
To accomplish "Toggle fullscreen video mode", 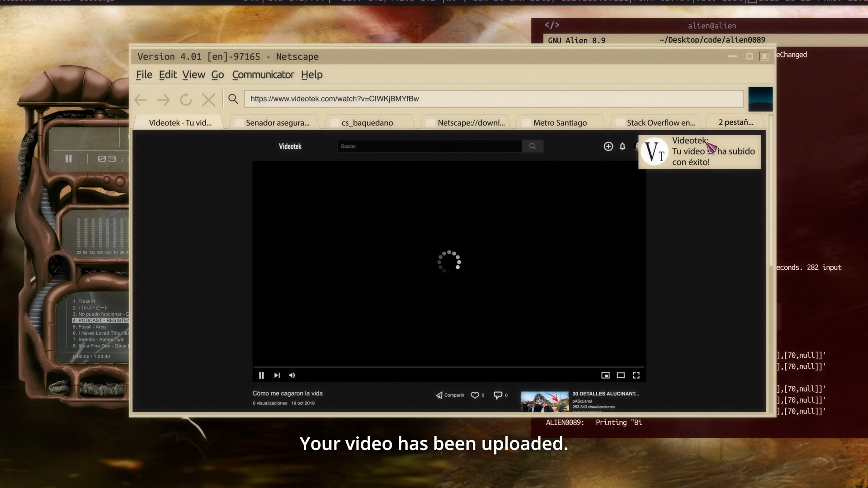I will pos(636,375).
